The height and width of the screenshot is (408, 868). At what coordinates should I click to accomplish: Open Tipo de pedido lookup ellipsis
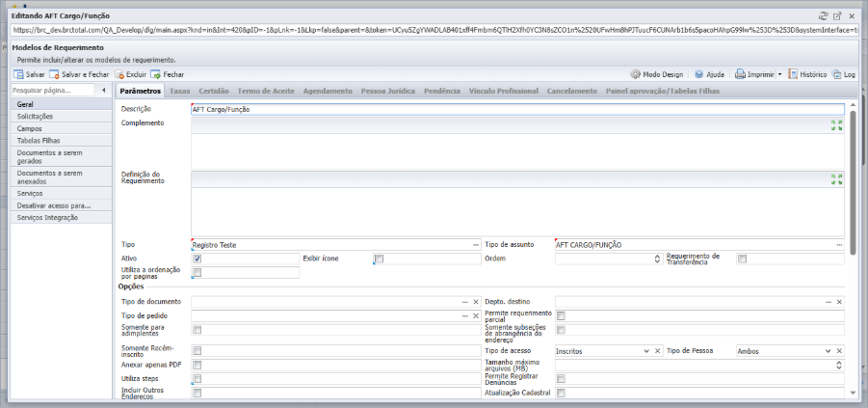[465, 316]
